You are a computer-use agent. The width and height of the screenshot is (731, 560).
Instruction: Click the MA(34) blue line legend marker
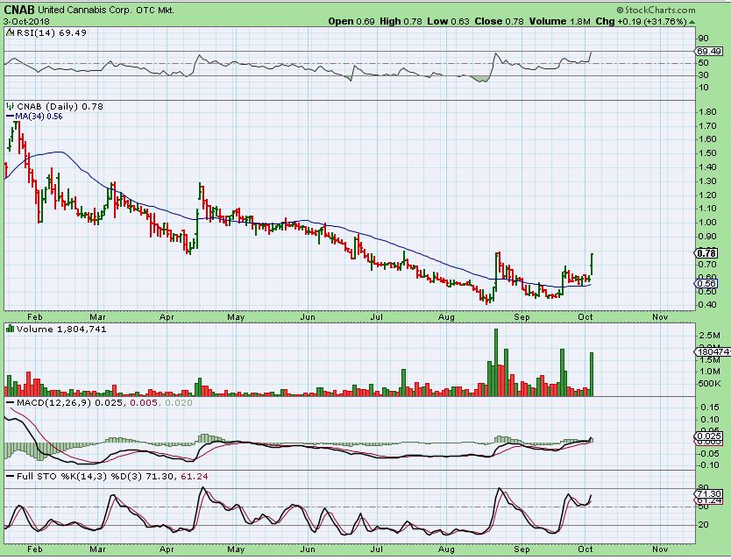point(7,115)
